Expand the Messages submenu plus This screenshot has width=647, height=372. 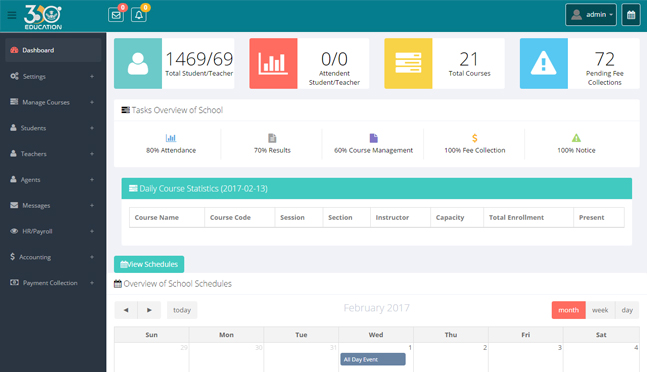pyautogui.click(x=92, y=205)
